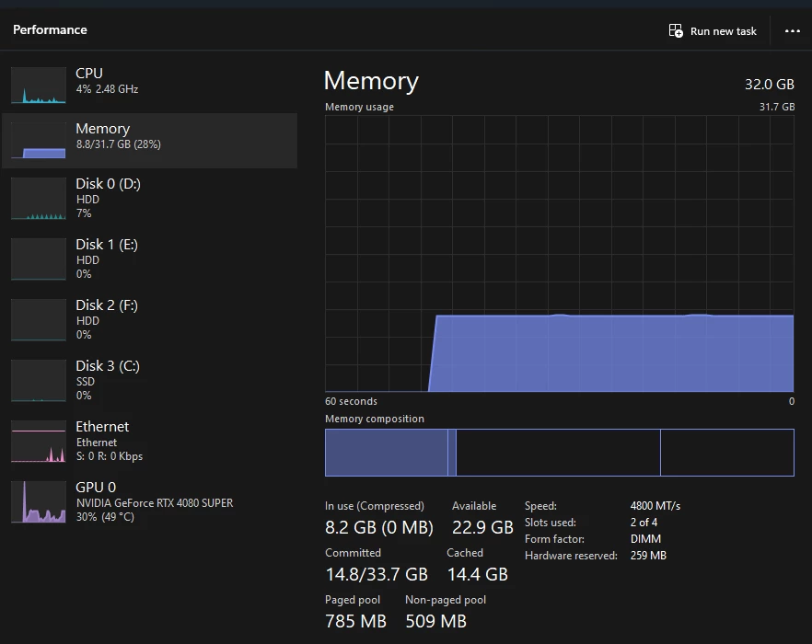Select GPU 0 NVIDIA GeForce RTX 4080 SUPER
Screen dimensions: 812x644
[x=149, y=501]
